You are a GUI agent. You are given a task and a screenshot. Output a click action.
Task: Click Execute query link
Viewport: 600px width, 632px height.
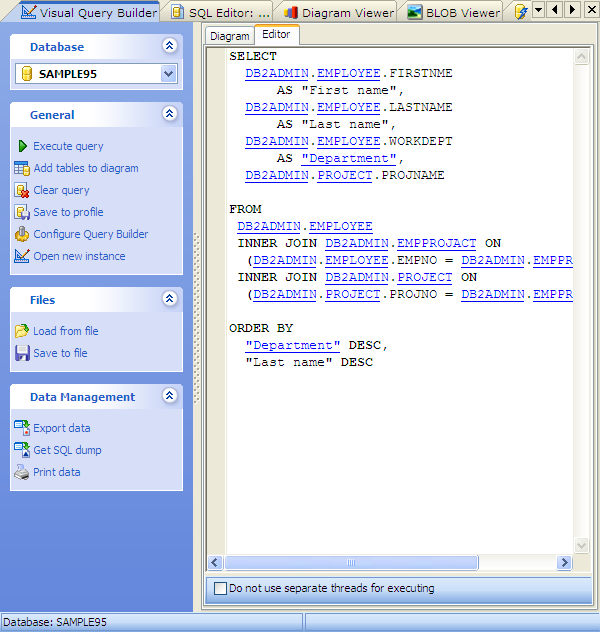(68, 146)
